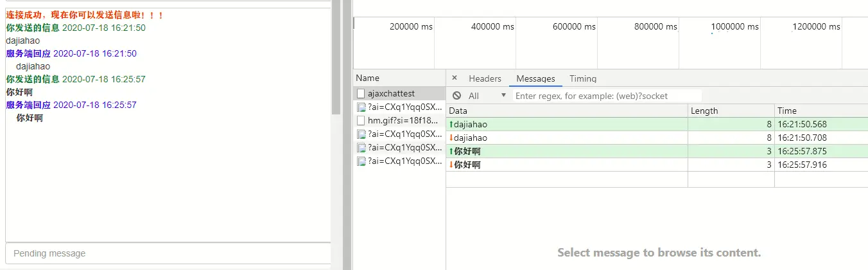Click the red down arrow beside dajiahao
The image size is (868, 270).
tap(451, 138)
